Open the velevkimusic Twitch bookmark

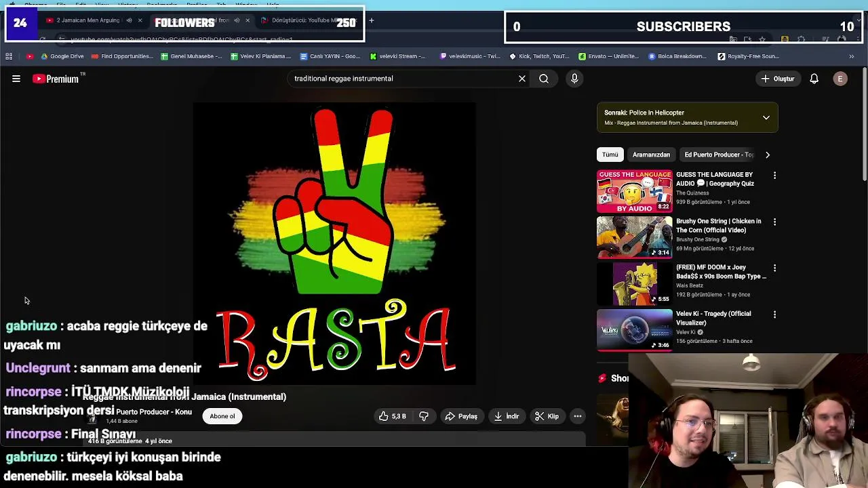[x=470, y=56]
